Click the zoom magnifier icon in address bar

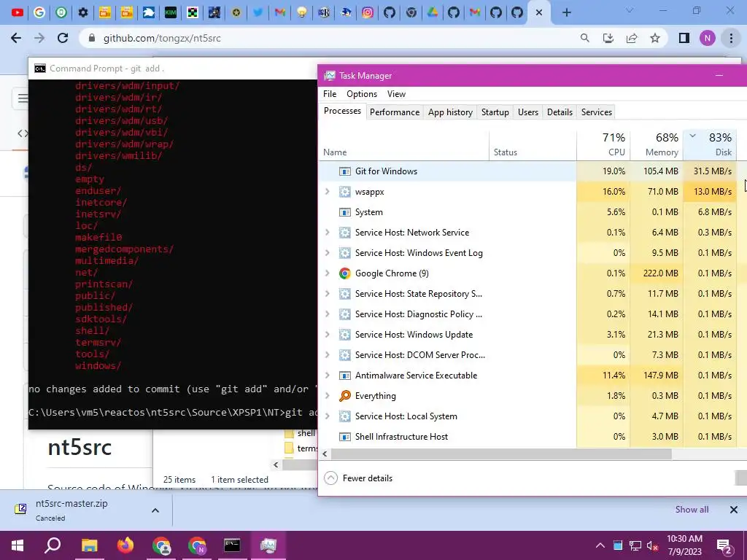point(584,38)
